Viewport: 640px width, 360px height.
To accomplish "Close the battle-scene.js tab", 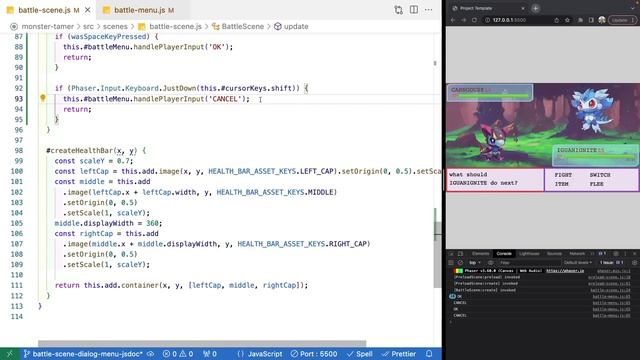I will coord(88,10).
